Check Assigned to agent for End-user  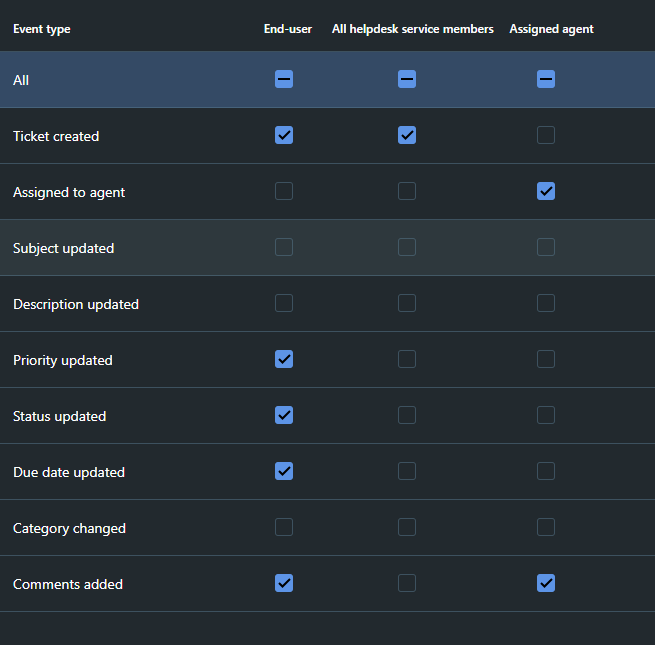coord(284,191)
